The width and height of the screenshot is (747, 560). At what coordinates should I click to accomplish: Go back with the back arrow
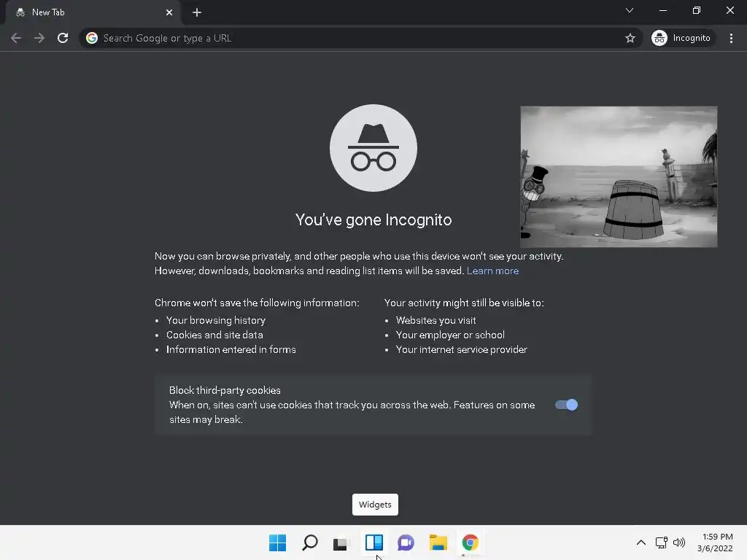16,38
